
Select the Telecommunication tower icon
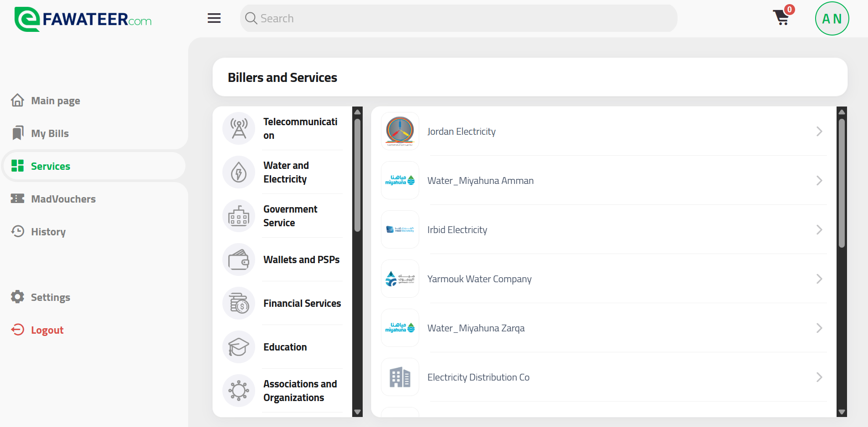coord(239,128)
